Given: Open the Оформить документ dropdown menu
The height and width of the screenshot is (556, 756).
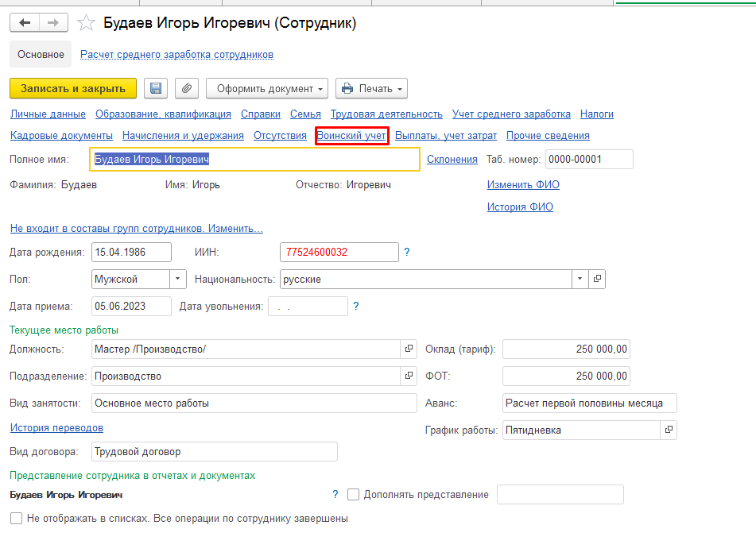Looking at the screenshot, I should click(x=267, y=88).
